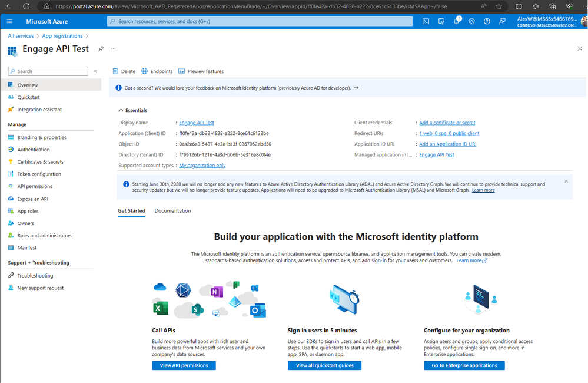Close the Engage API Test blade
Image resolution: width=588 pixels, height=383 pixels.
[580, 49]
